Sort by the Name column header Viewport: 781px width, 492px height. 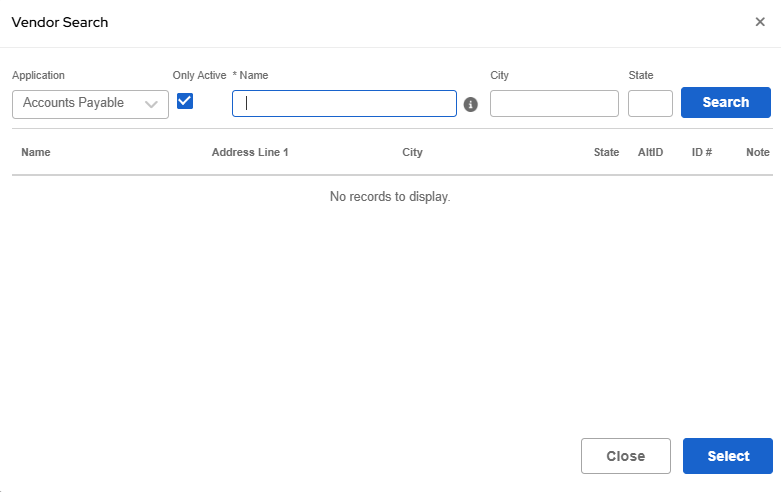click(36, 153)
